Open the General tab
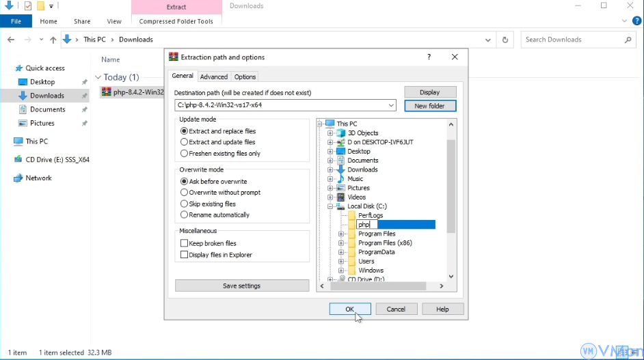Viewport: 644px width, 360px height. click(183, 76)
